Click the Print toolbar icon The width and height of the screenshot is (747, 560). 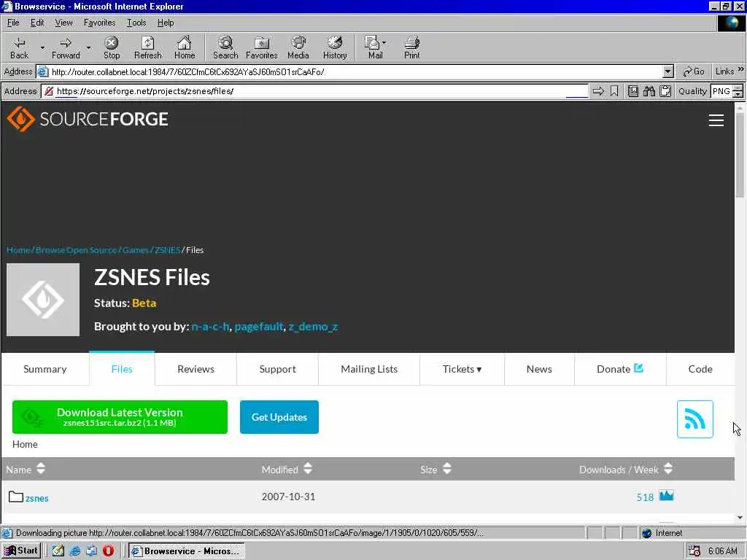point(412,47)
